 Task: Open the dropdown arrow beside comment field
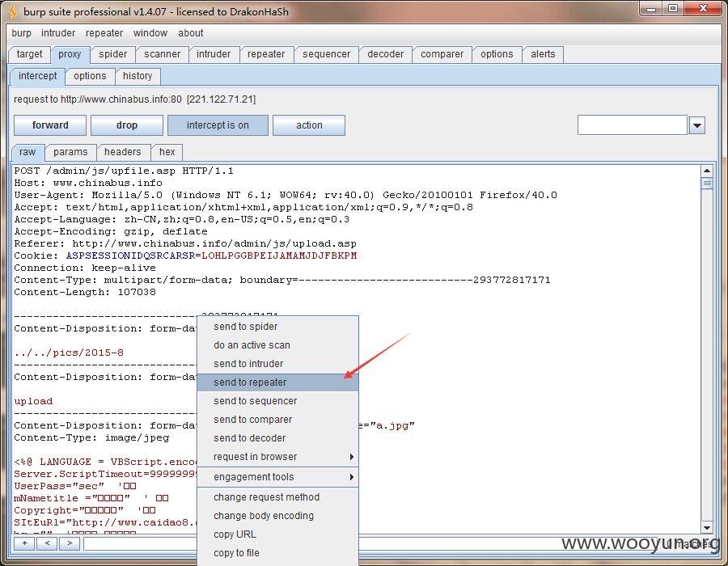pyautogui.click(x=697, y=125)
